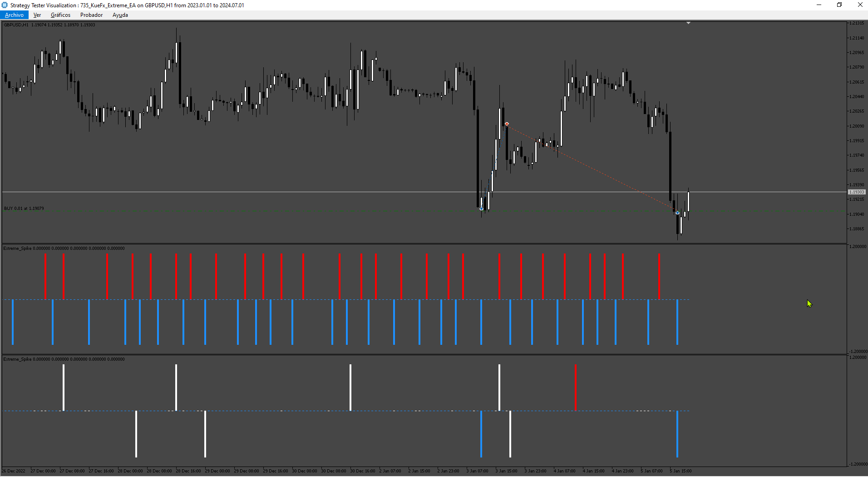
Task: Click the 'BUY 0.01 at 1.19079' order label
Action: [x=24, y=209]
